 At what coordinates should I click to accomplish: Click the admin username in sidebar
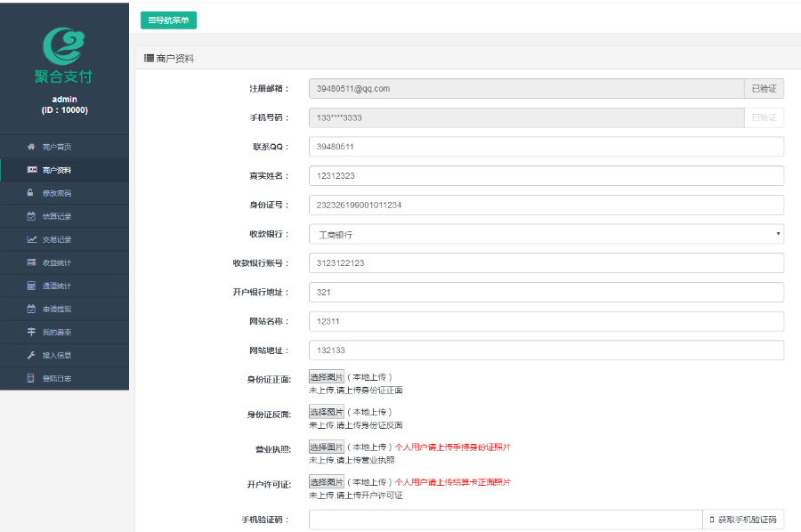pyautogui.click(x=64, y=99)
